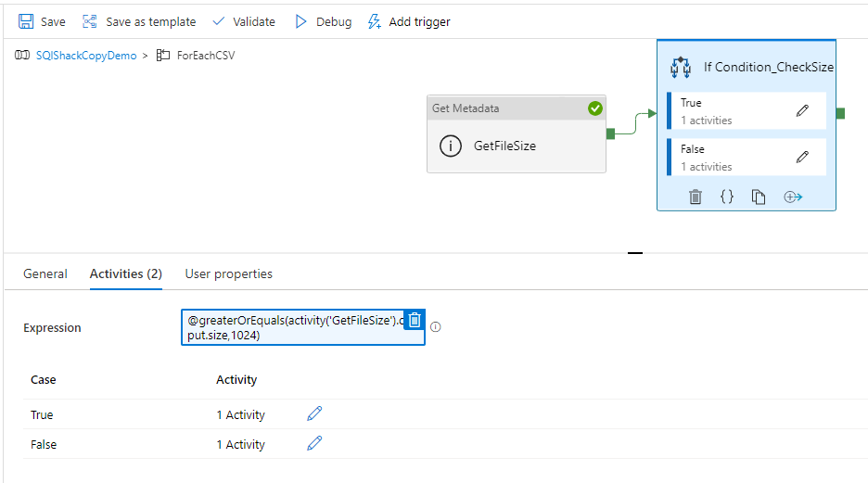Edit True activities in If Condition node
Image resolution: width=868 pixels, height=483 pixels.
click(x=802, y=110)
